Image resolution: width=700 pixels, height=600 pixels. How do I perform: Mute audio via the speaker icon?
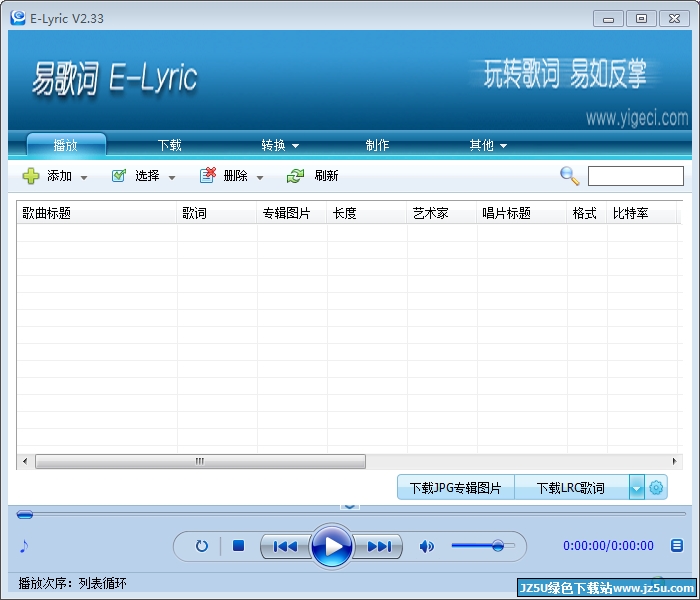pos(427,546)
